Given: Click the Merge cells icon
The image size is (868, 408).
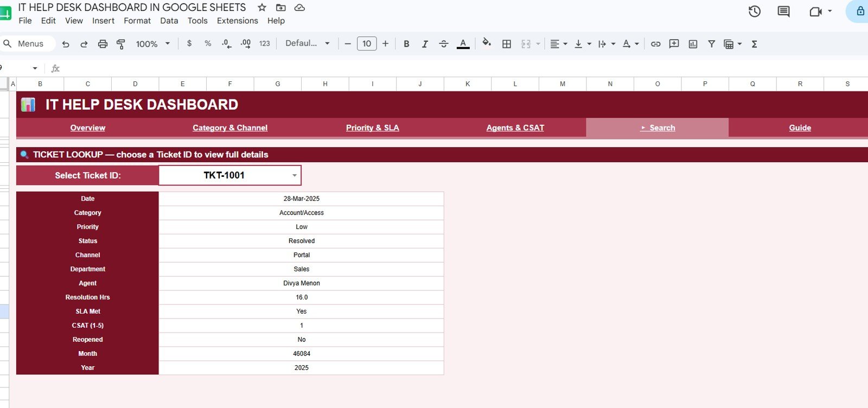Looking at the screenshot, I should pyautogui.click(x=526, y=44).
